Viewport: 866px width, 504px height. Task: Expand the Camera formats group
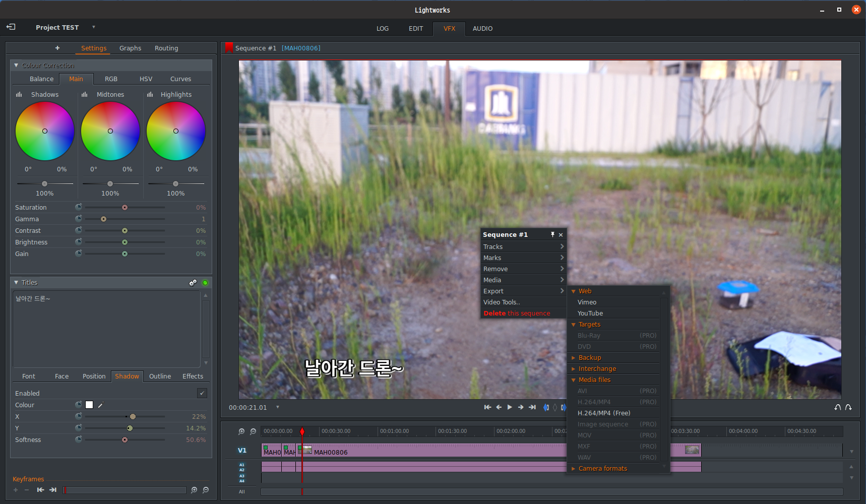[573, 469]
